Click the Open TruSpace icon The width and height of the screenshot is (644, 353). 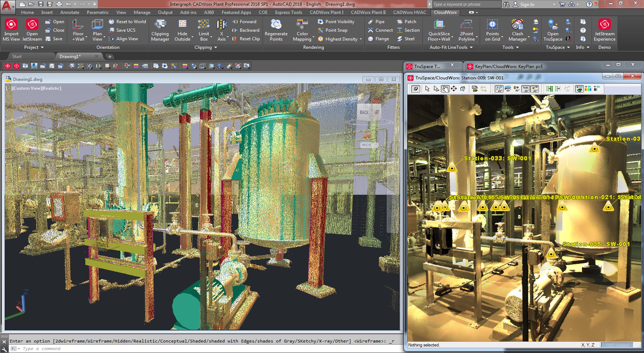[552, 25]
